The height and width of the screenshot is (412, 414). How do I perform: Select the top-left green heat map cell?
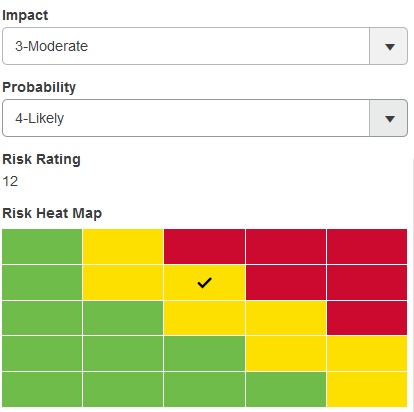click(42, 246)
